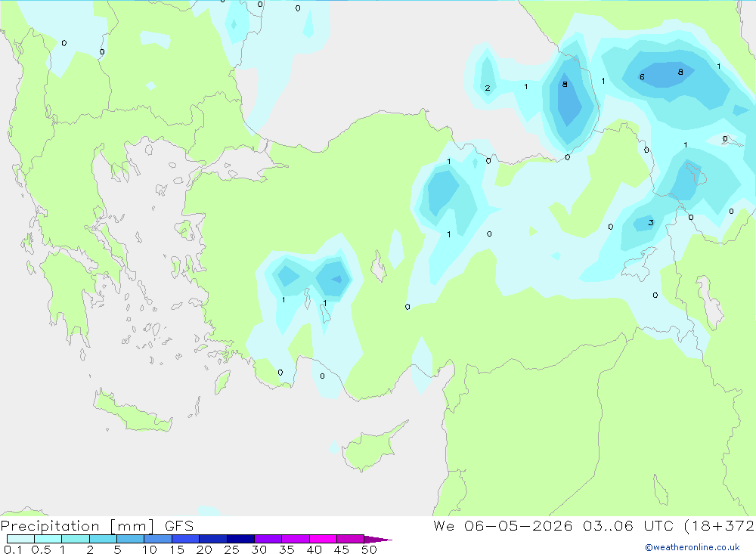Screen dimensions: 756x554
Task: Select the 30–35 mm purple legend swatch
Action: (x=268, y=539)
